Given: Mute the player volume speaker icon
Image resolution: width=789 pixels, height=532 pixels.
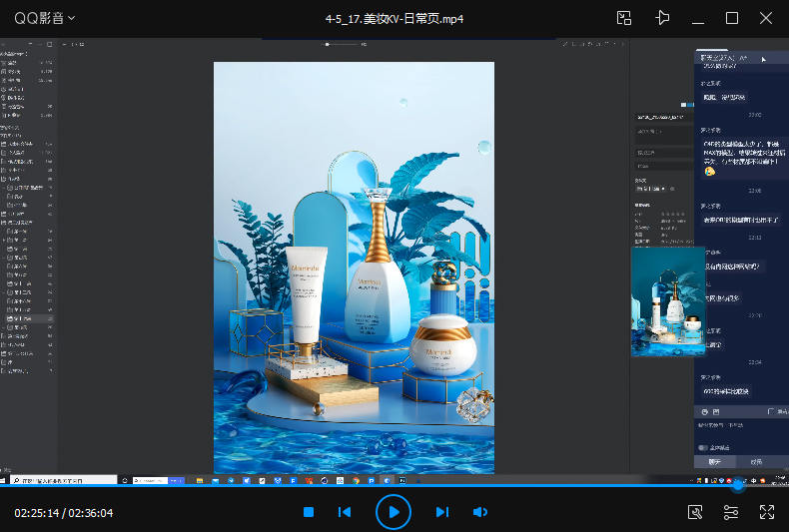Looking at the screenshot, I should pos(480,512).
